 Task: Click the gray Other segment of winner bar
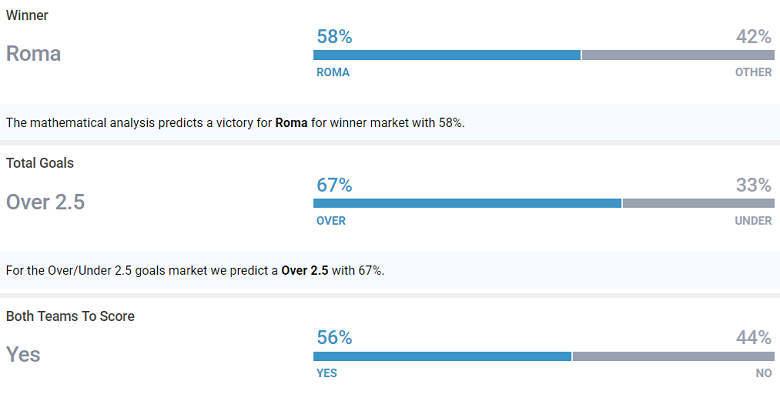coord(677,55)
